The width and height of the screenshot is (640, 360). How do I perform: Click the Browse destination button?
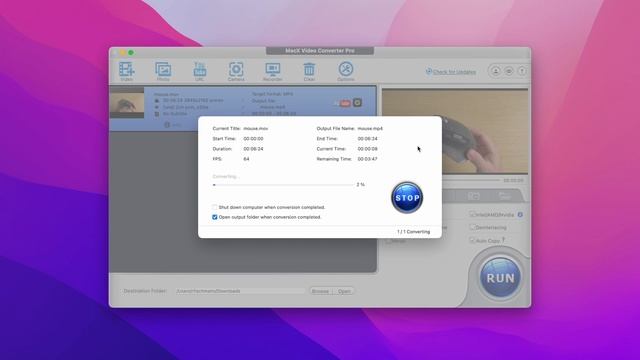click(320, 291)
